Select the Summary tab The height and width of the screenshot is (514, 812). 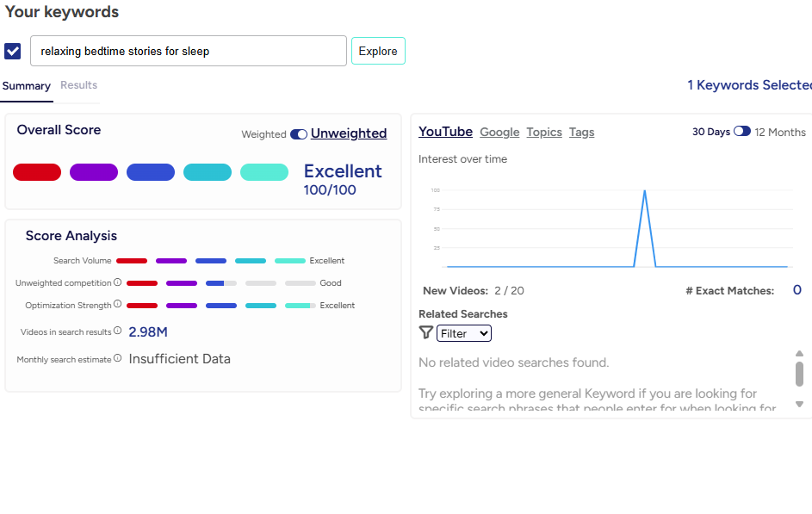click(27, 86)
